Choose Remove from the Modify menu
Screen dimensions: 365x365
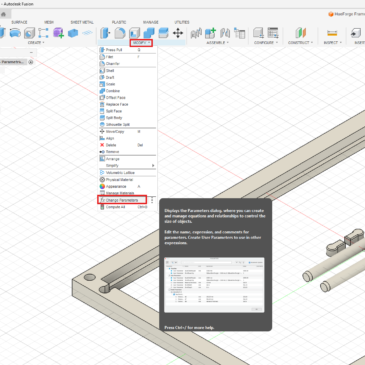coord(127,152)
